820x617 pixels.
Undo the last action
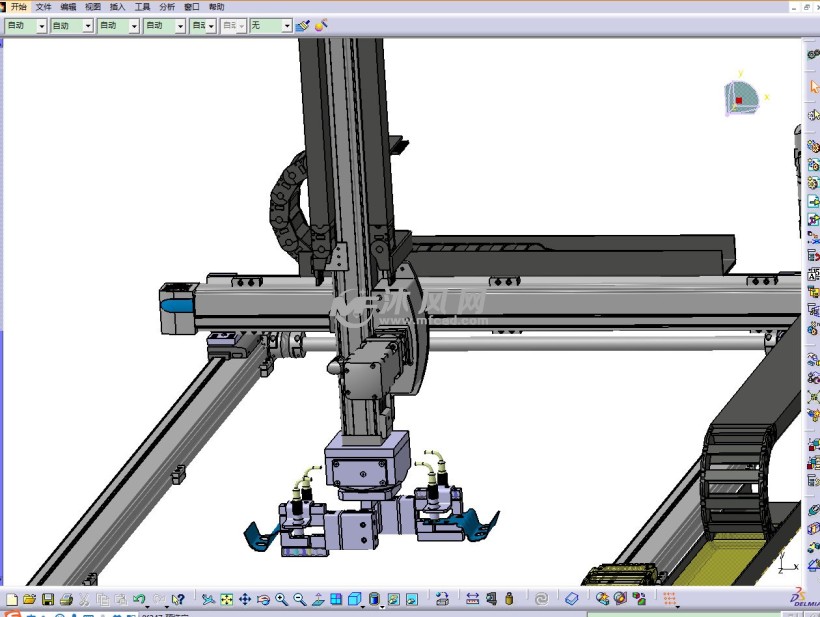139,599
